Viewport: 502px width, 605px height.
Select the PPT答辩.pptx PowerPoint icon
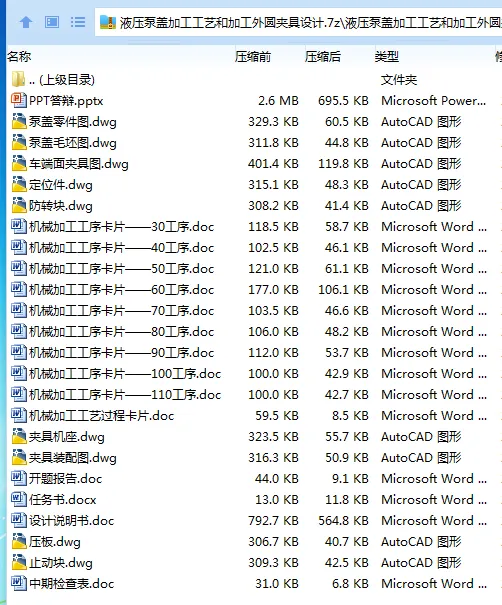pos(18,101)
